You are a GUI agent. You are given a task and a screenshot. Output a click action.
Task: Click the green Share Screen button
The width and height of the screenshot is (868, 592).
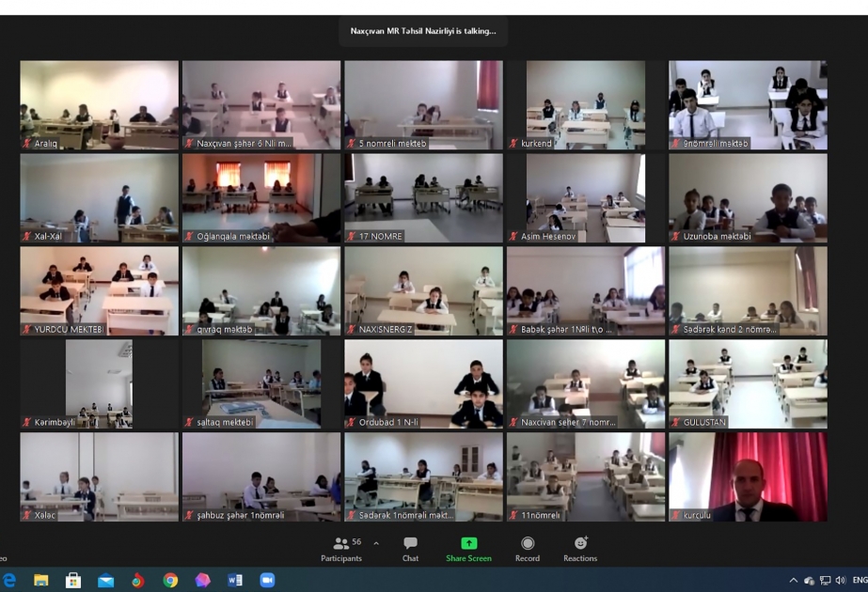tap(469, 550)
